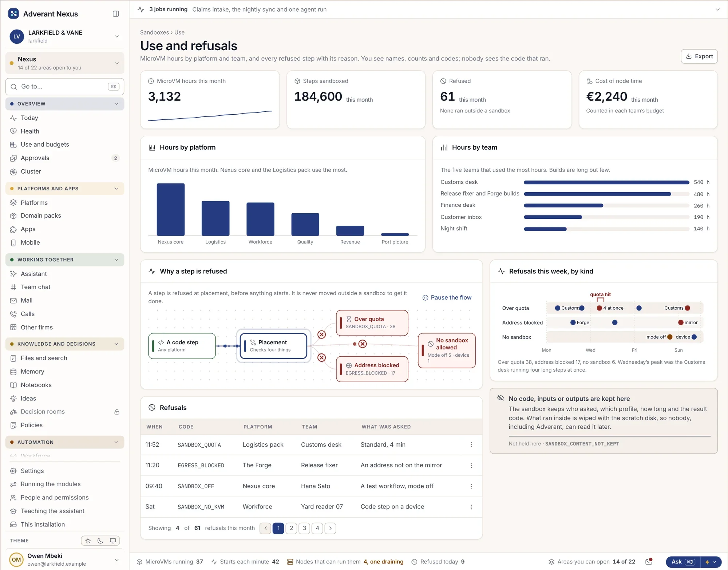Click the Team chat hash icon
The image size is (728, 570).
(13, 287)
